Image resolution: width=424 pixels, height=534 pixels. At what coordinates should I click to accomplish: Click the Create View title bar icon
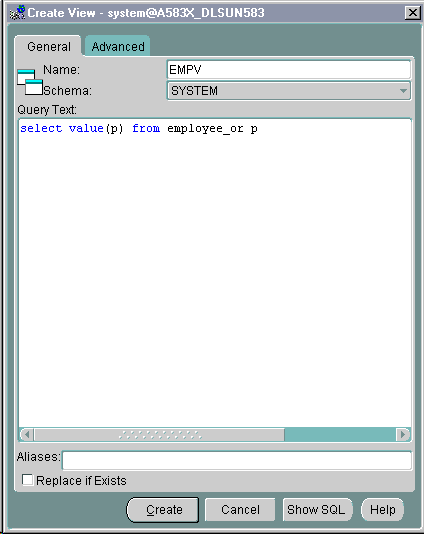(17, 13)
